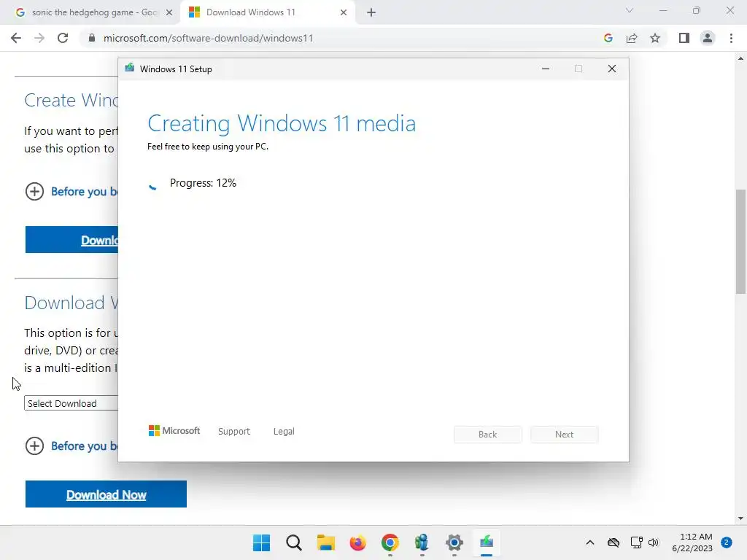Image resolution: width=747 pixels, height=560 pixels.
Task: Open the Legal link in Setup
Action: click(x=284, y=432)
